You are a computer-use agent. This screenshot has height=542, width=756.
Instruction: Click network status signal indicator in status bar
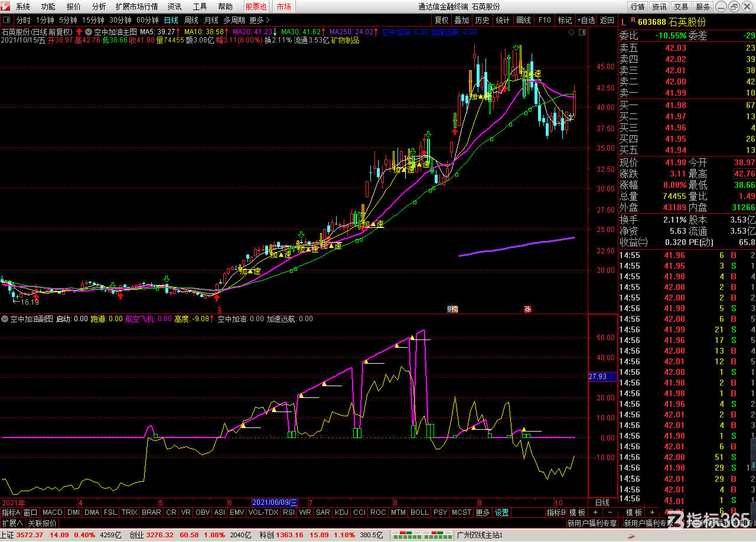[x=422, y=535]
